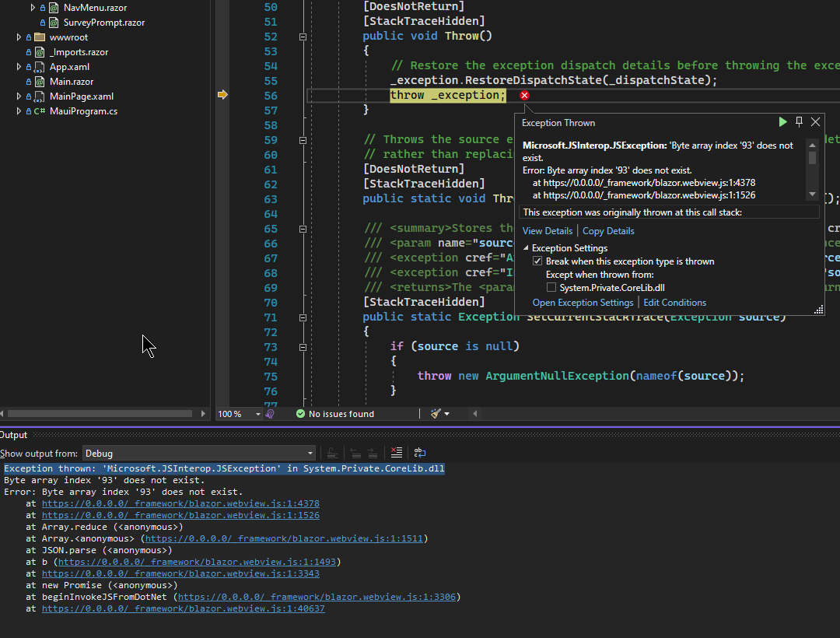Click the purple IntelliCode health icon
Screen dimensions: 840x638
270,414
